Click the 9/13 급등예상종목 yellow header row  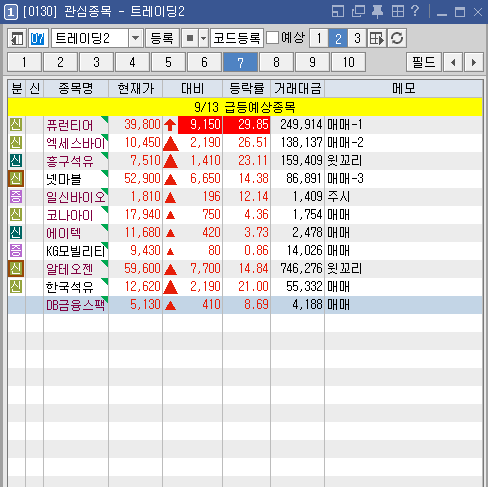tap(245, 107)
